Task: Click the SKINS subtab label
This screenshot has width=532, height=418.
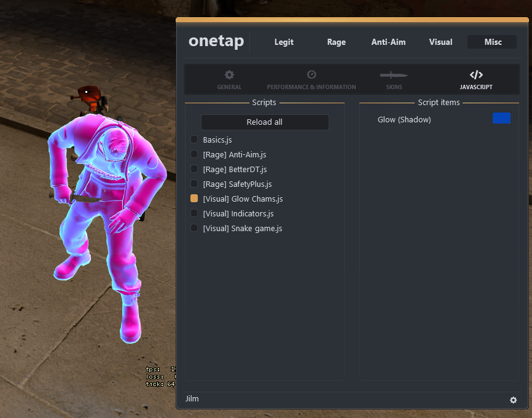Action: tap(394, 87)
